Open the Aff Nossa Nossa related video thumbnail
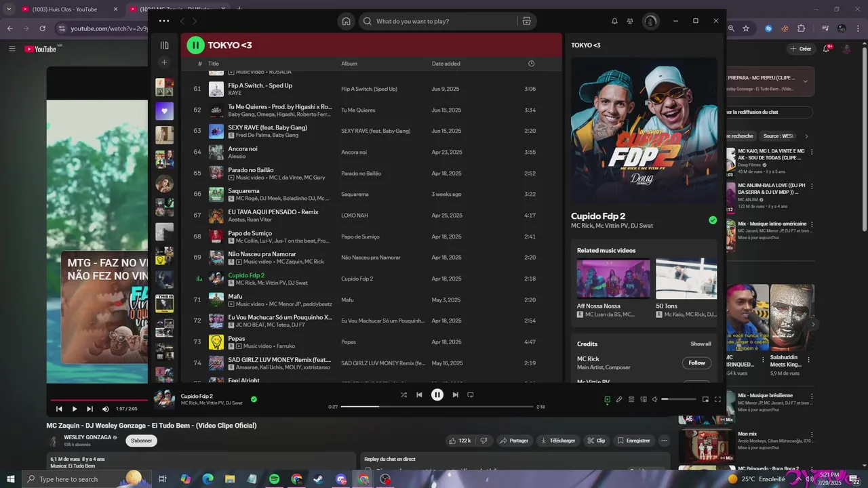Screen dimensions: 868x488 [x=613, y=279]
